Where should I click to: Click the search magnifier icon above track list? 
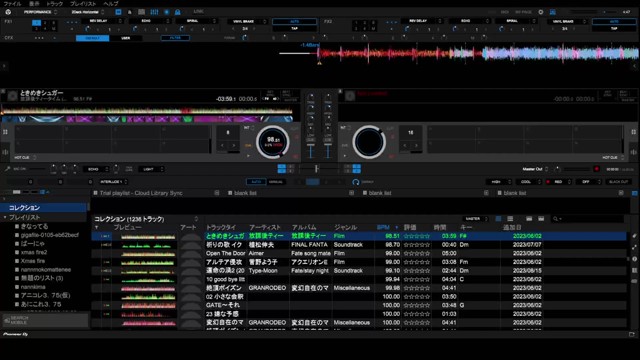[556, 219]
